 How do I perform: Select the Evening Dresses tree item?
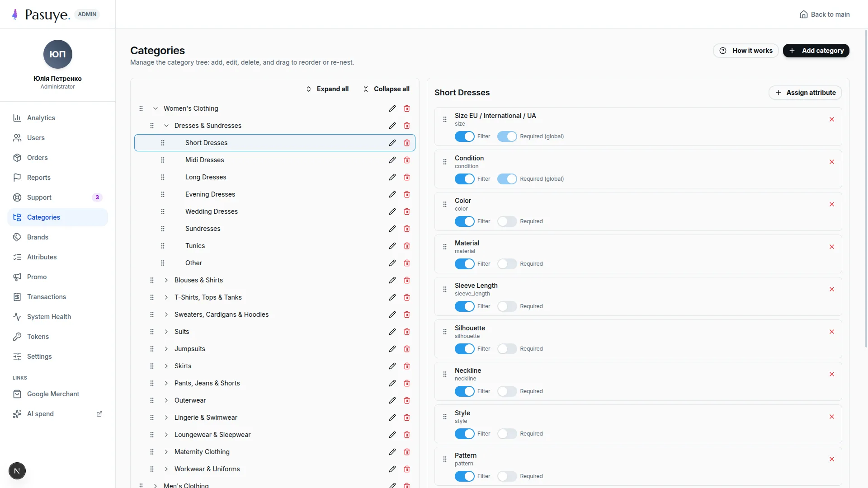point(275,194)
